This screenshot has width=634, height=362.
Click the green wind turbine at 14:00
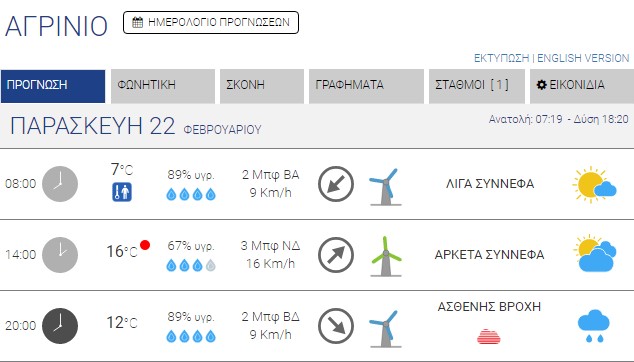[386, 256]
